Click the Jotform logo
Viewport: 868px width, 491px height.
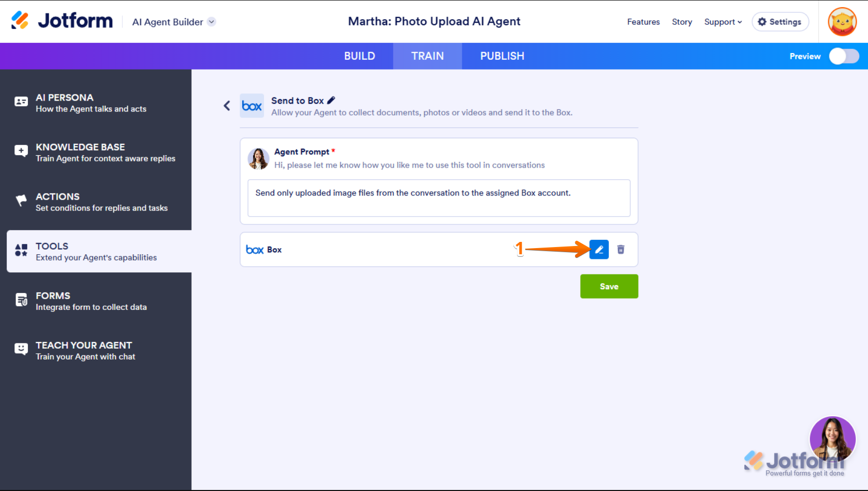pos(62,21)
